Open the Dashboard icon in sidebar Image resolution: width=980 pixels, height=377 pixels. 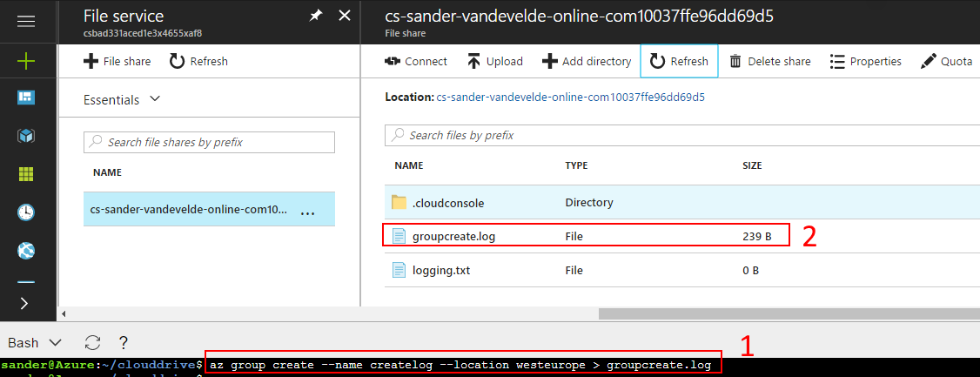25,98
